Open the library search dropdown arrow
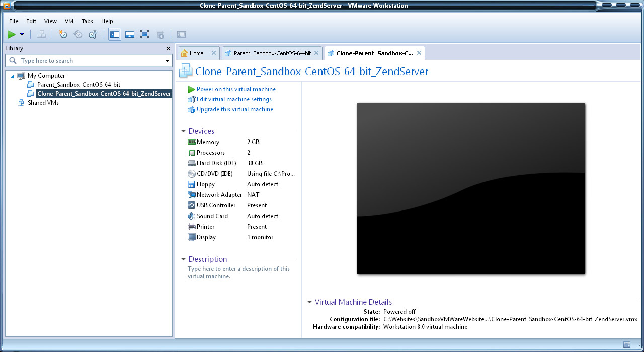 (168, 61)
